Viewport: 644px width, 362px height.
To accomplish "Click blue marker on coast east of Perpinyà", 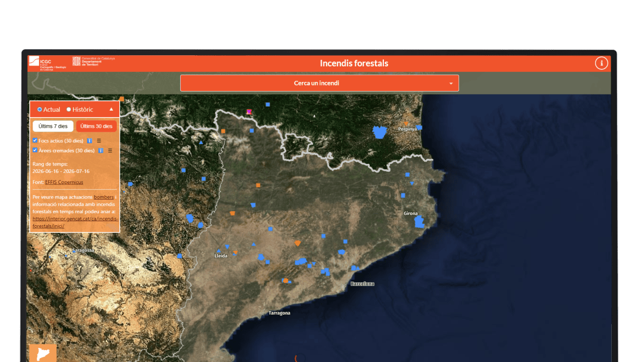I will click(419, 128).
